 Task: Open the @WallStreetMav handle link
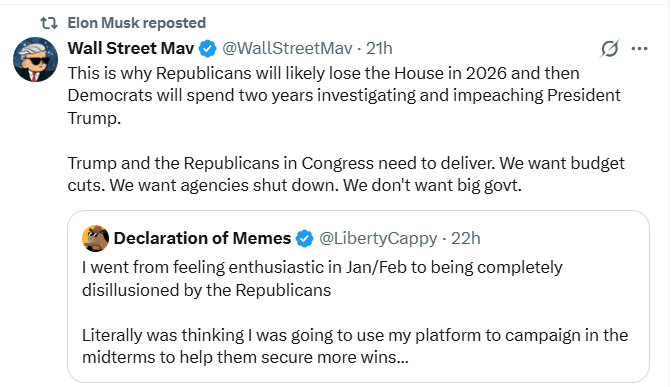point(287,48)
